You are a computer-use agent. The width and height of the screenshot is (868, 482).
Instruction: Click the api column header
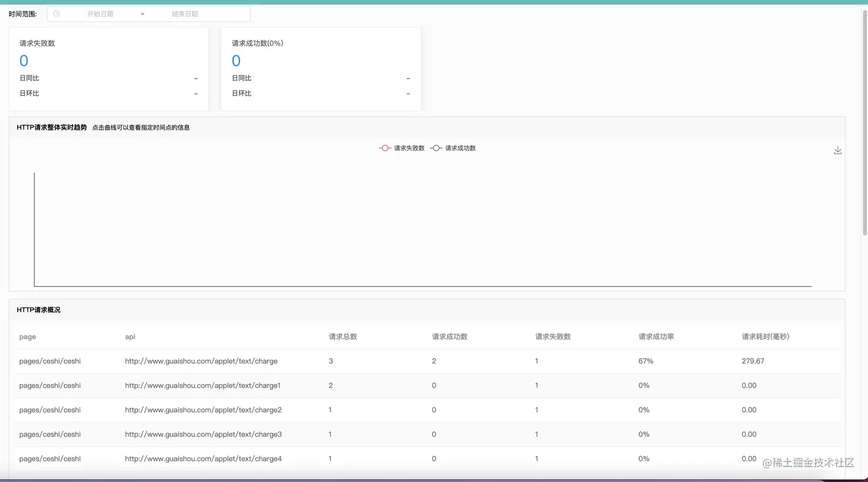(130, 337)
